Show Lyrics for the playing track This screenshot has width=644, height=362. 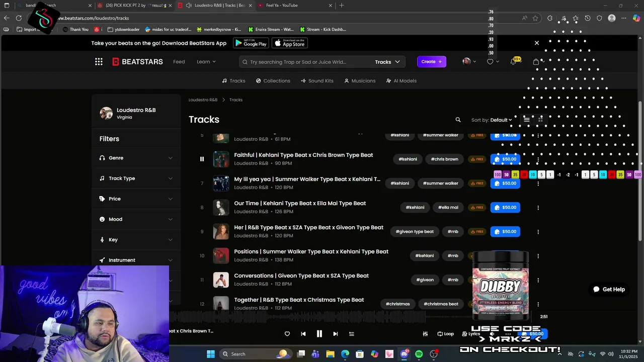(471, 334)
